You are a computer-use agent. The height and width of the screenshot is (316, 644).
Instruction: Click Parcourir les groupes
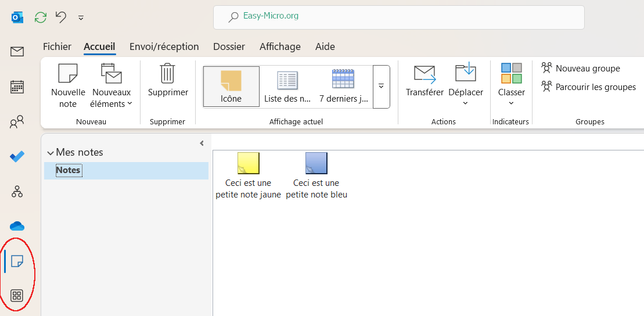[x=588, y=87]
